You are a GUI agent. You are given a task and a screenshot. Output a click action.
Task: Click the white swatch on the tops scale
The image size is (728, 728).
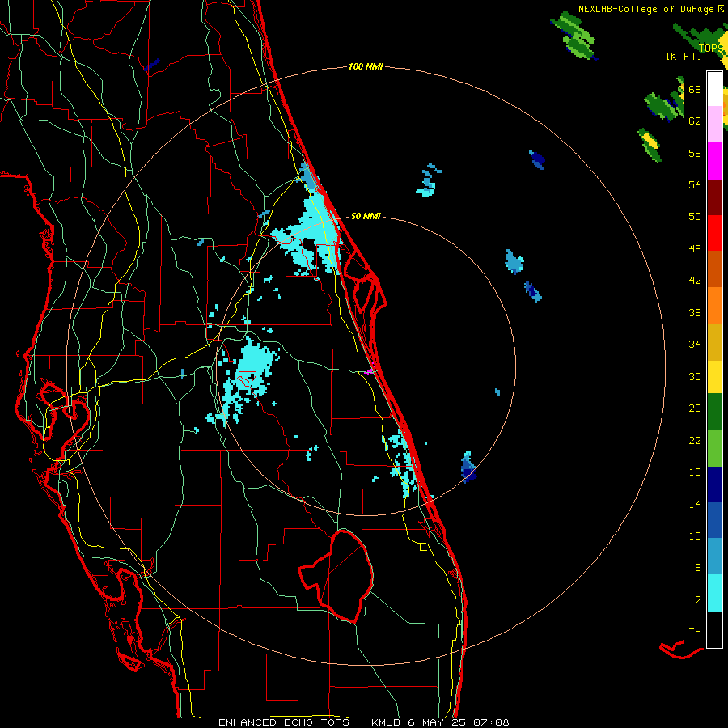click(x=714, y=89)
